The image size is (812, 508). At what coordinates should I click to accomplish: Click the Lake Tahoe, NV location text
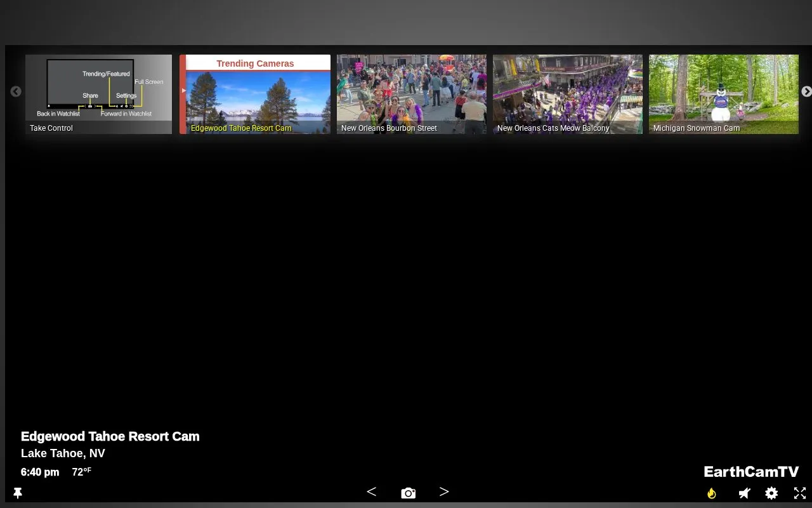pos(63,453)
